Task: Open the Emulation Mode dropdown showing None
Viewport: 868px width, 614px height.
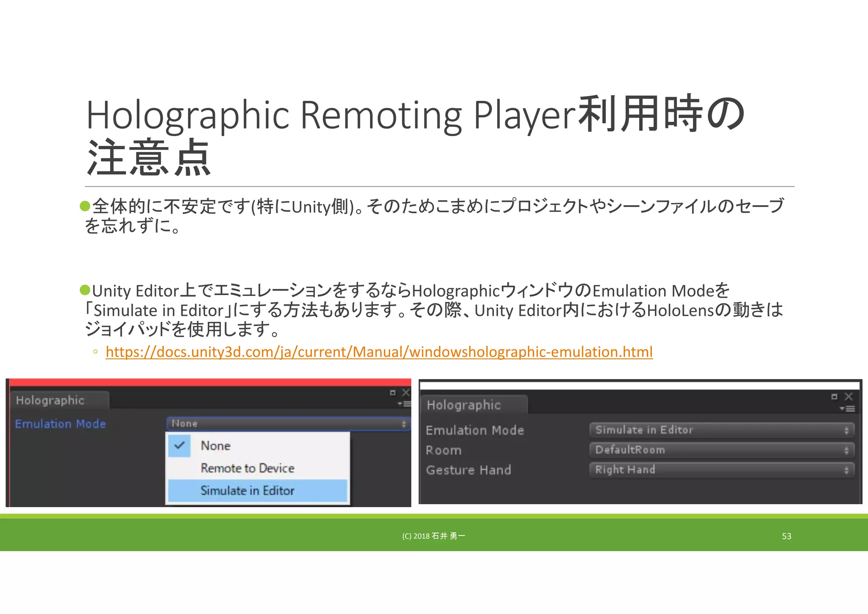Action: [x=288, y=424]
